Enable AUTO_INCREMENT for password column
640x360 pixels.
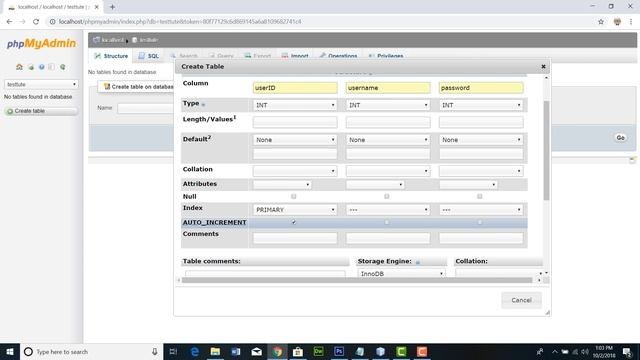pos(480,222)
